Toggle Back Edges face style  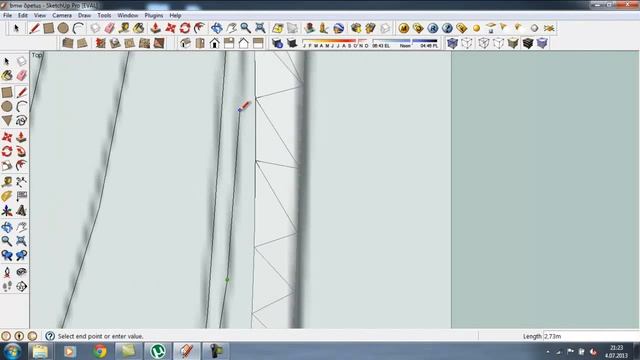(x=467, y=43)
